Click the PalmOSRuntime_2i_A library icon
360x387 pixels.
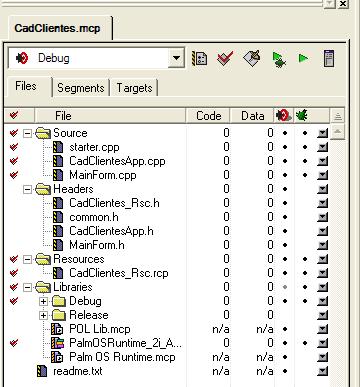pyautogui.click(x=57, y=343)
